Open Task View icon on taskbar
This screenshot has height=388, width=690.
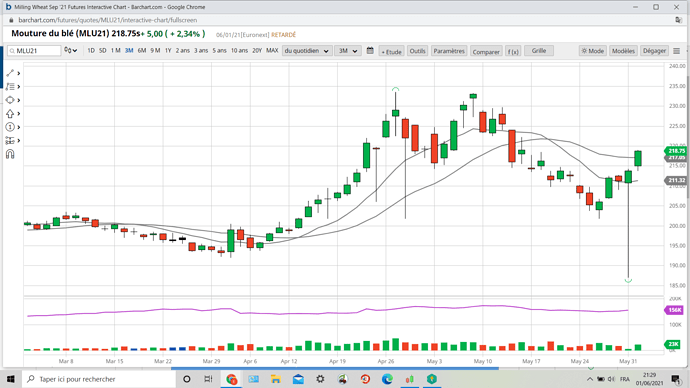point(208,379)
